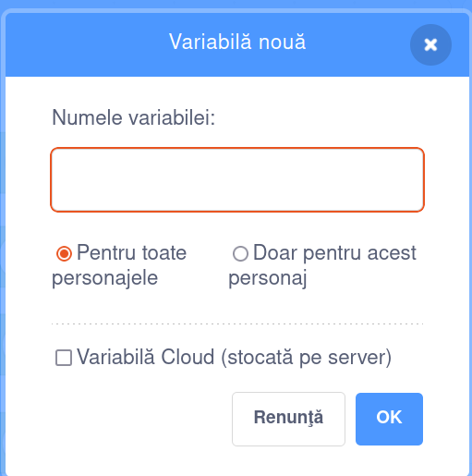Click the Renunță cancel button
The image size is (472, 476).
tap(288, 419)
